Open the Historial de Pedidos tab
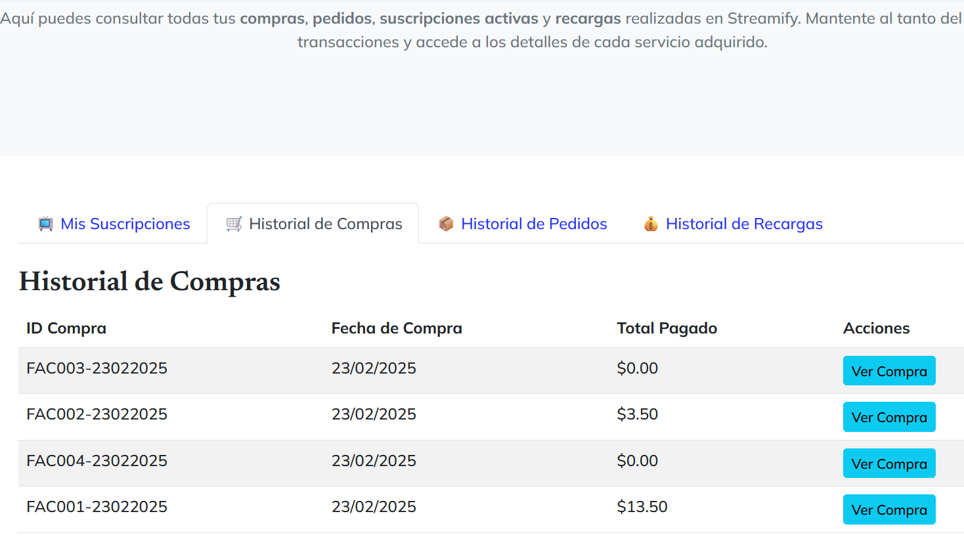This screenshot has height=560, width=964. [534, 224]
